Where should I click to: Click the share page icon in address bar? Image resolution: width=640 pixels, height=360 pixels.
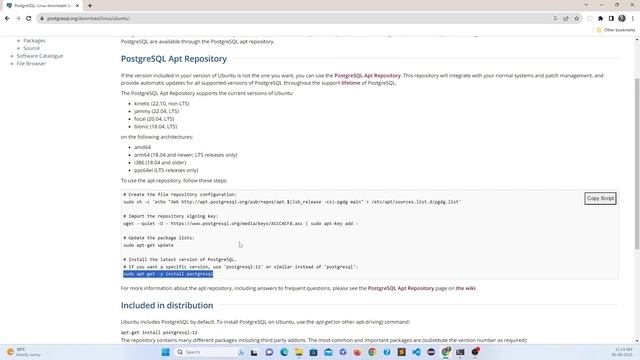click(x=566, y=18)
